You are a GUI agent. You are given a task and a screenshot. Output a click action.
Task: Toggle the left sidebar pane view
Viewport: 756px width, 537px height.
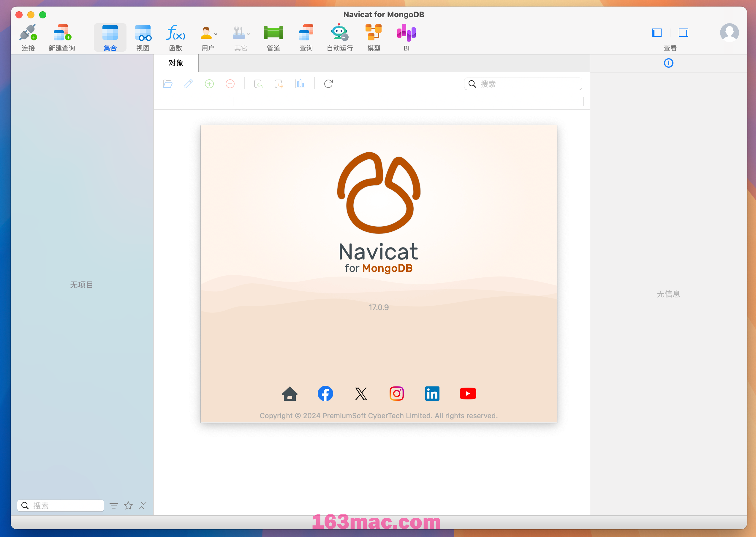(x=657, y=33)
